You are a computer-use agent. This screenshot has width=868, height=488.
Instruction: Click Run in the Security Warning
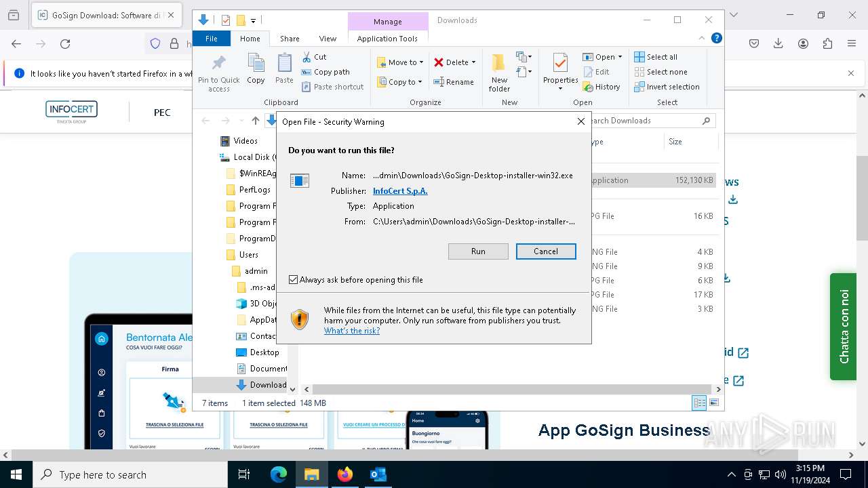tap(478, 251)
